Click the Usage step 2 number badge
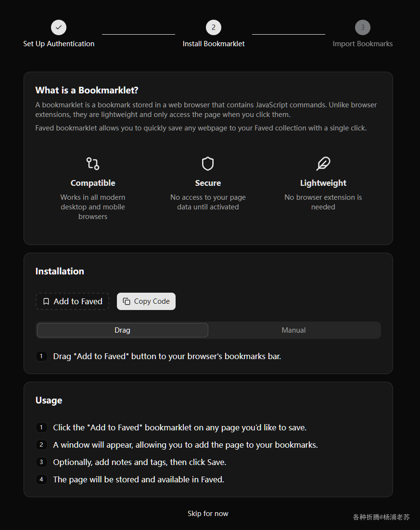This screenshot has width=420, height=530. click(41, 445)
